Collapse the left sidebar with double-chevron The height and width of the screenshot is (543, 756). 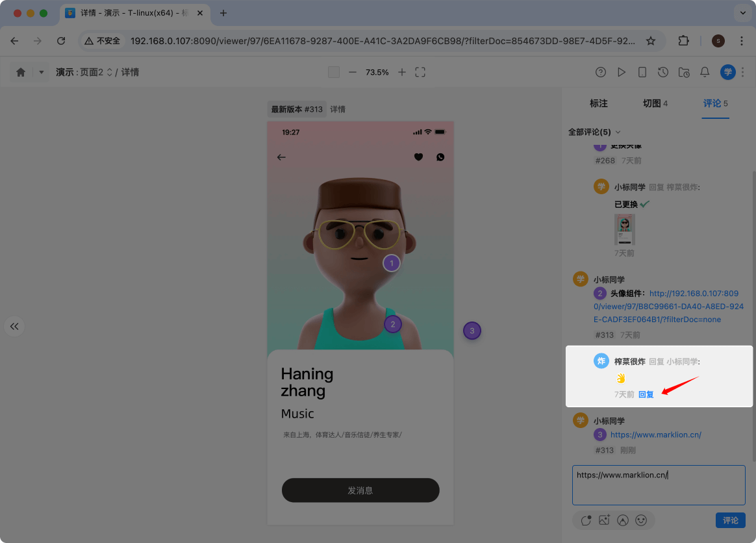[x=14, y=326]
